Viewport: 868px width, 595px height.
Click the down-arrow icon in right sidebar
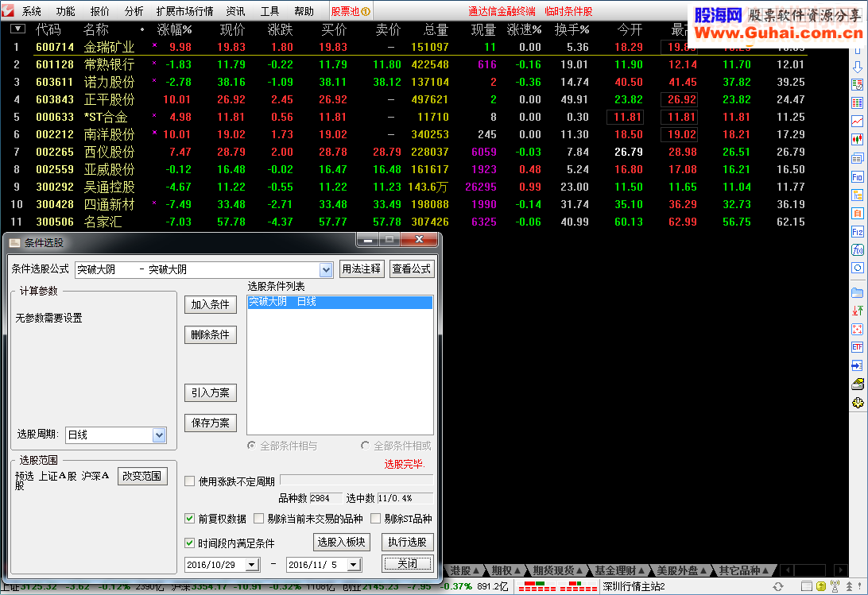tap(858, 68)
